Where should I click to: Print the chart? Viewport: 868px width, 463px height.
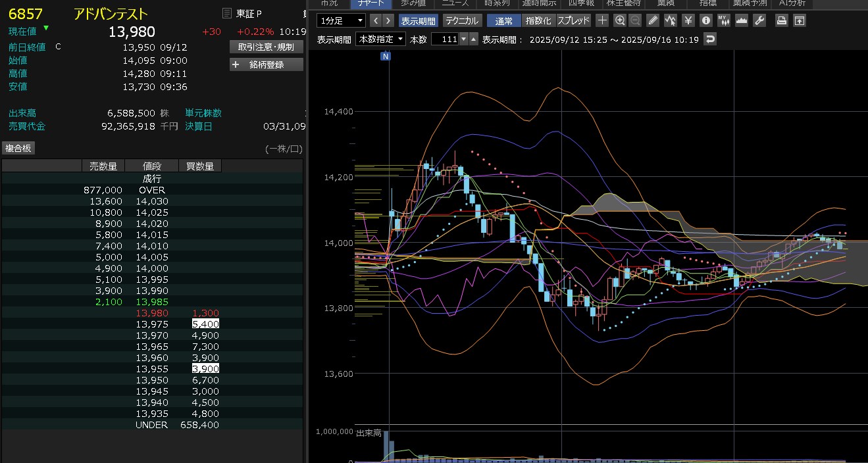[x=782, y=20]
